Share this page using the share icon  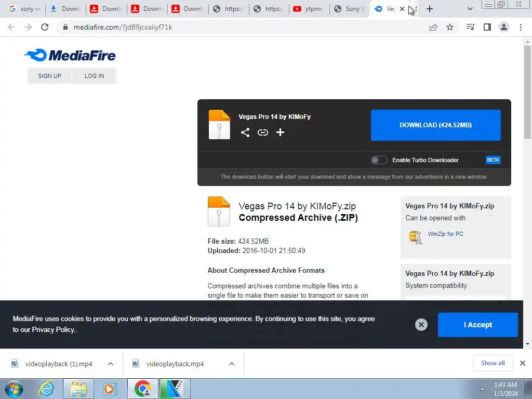[433, 27]
